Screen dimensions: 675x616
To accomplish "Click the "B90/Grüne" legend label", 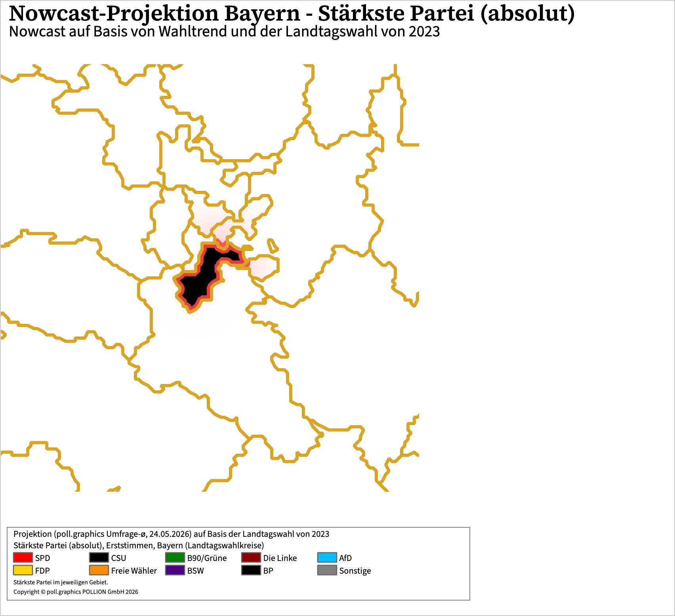I will [x=207, y=558].
